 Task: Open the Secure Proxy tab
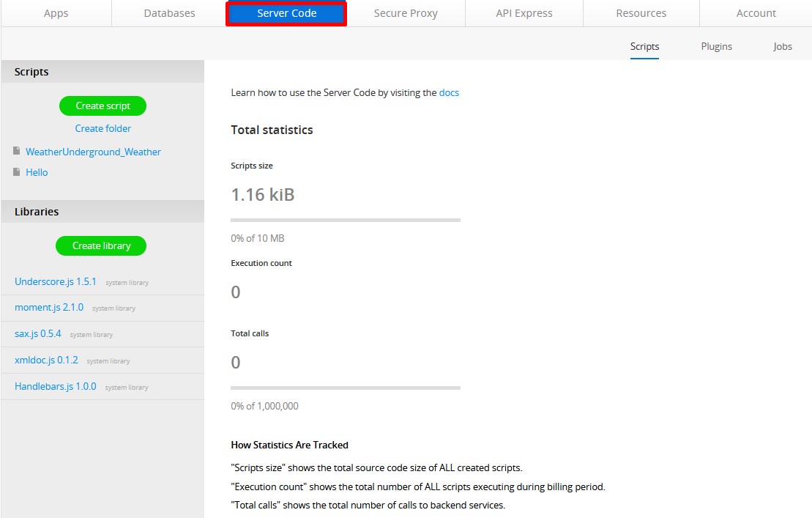click(406, 13)
